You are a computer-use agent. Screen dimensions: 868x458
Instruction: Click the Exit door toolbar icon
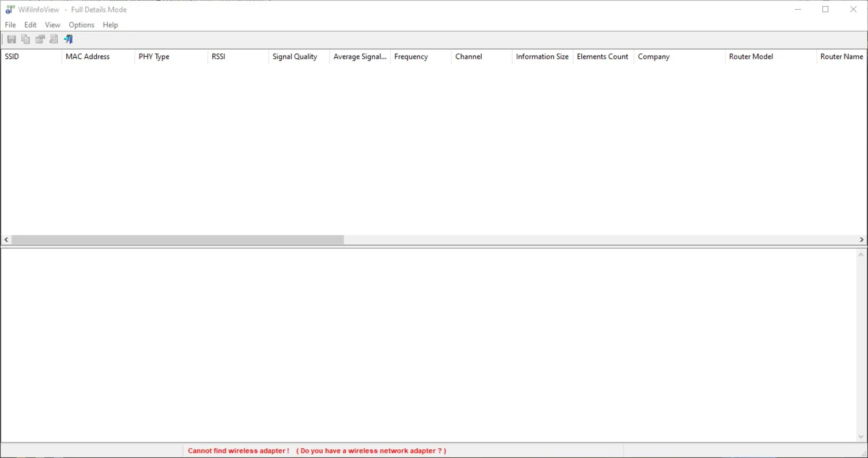point(69,39)
